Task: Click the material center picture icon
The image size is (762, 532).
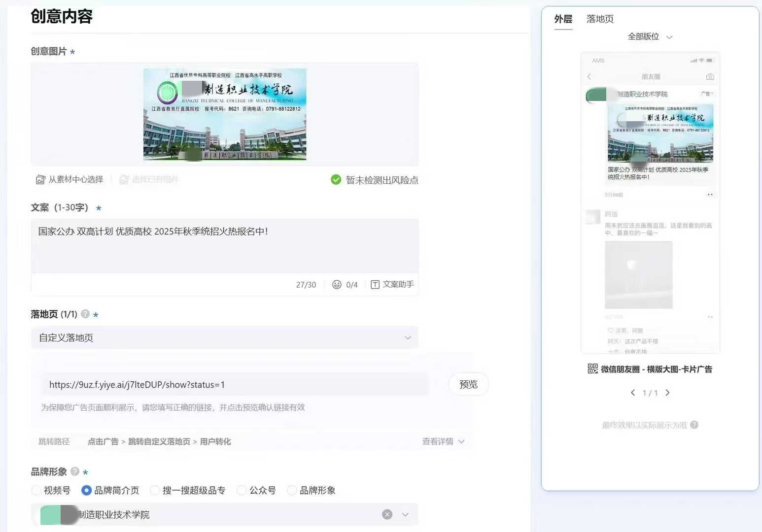Action: click(x=40, y=180)
